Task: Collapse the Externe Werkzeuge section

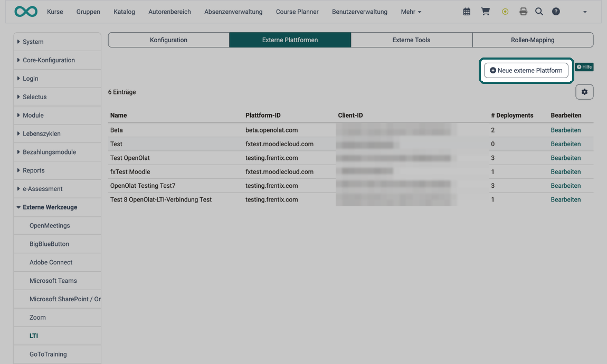Action: [58, 207]
